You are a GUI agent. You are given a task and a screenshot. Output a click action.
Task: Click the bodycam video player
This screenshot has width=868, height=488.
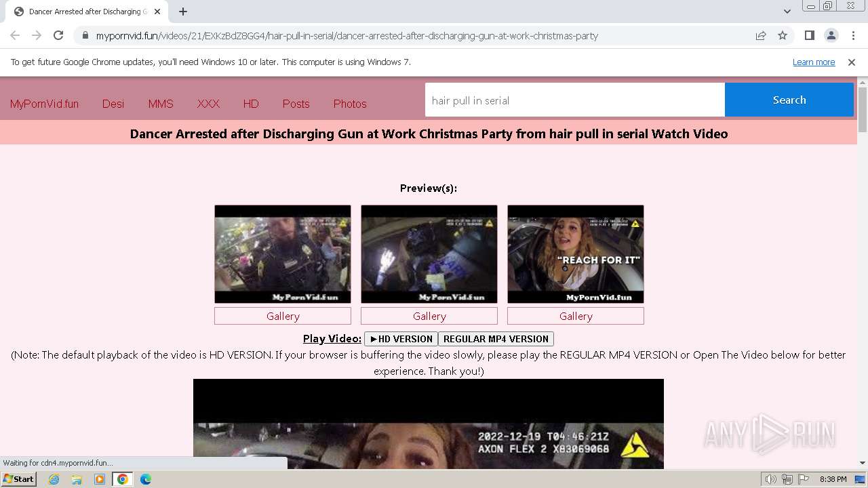click(x=429, y=424)
